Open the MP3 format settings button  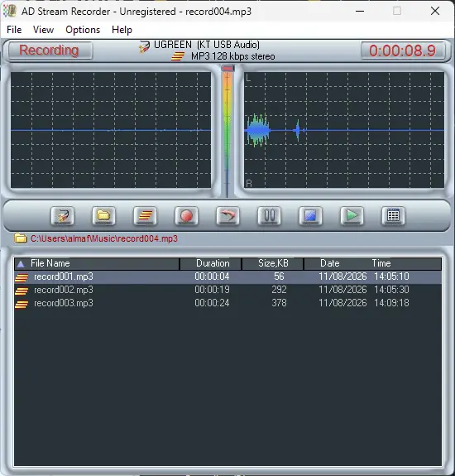pos(146,216)
